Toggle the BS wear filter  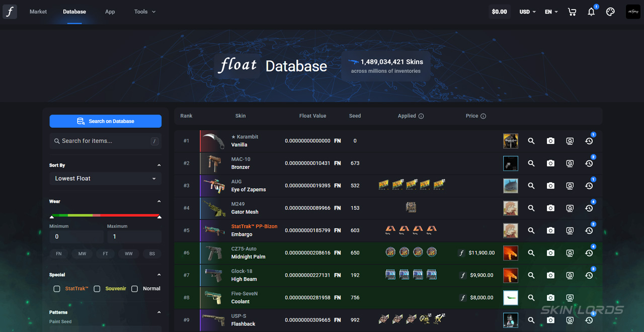(152, 254)
